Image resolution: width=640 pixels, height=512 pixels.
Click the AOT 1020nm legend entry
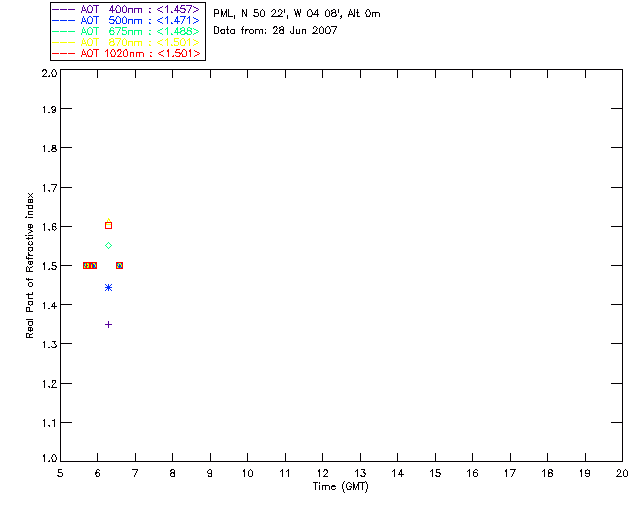(x=126, y=53)
